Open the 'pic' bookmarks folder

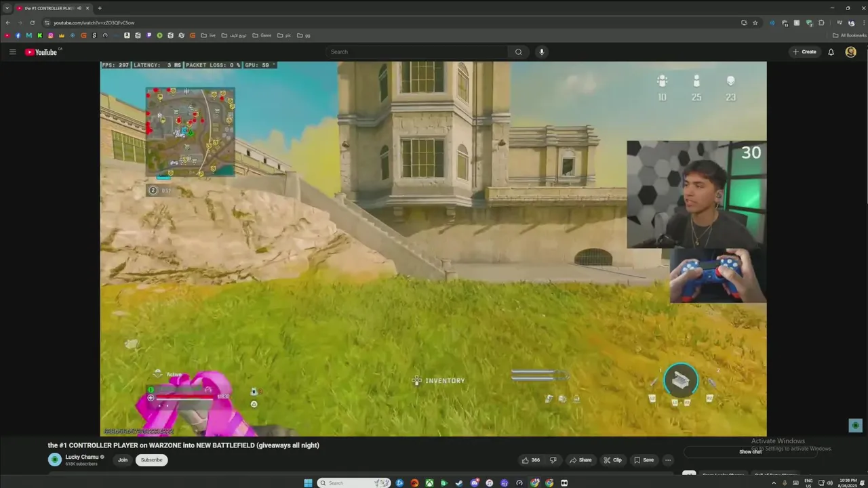[x=284, y=35]
